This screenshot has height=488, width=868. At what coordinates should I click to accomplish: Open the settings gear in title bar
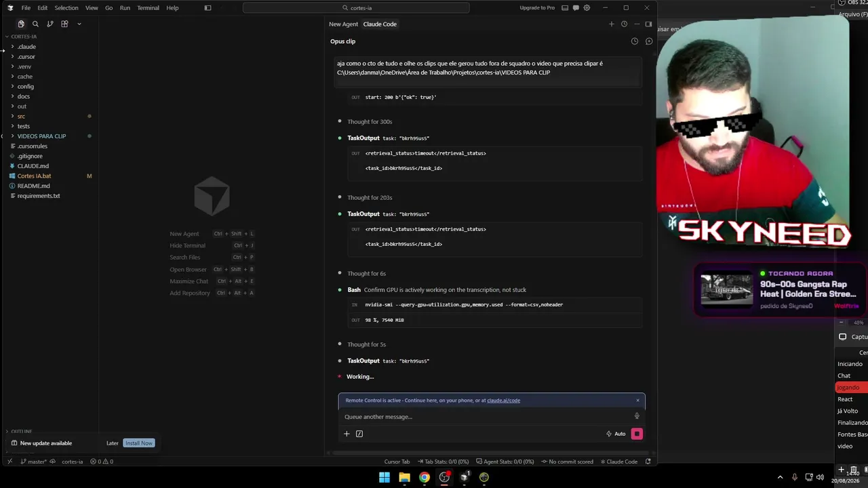pos(587,8)
